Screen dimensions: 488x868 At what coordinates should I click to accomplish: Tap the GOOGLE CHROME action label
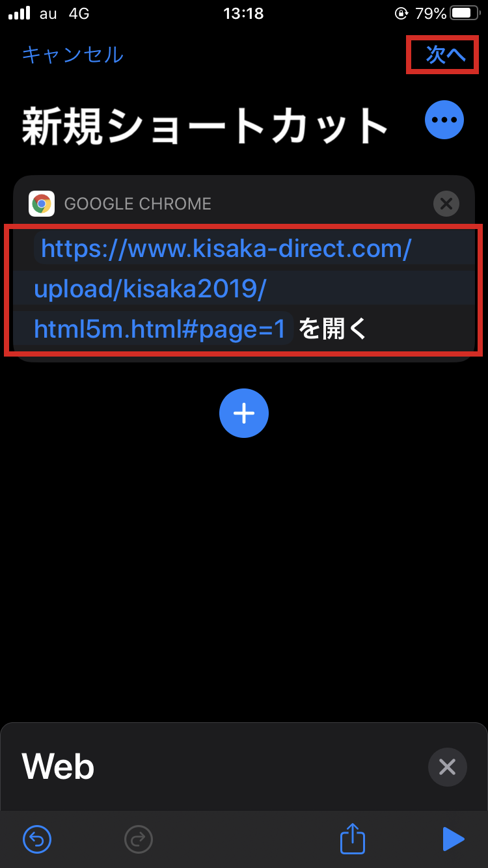[138, 204]
